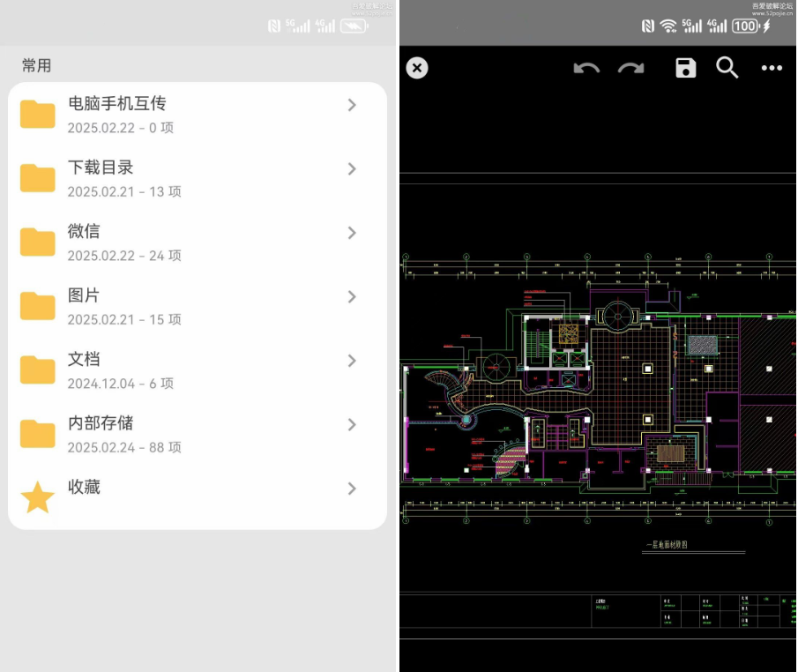Save the drawing with floppy icon
The image size is (798, 672).
pyautogui.click(x=686, y=68)
